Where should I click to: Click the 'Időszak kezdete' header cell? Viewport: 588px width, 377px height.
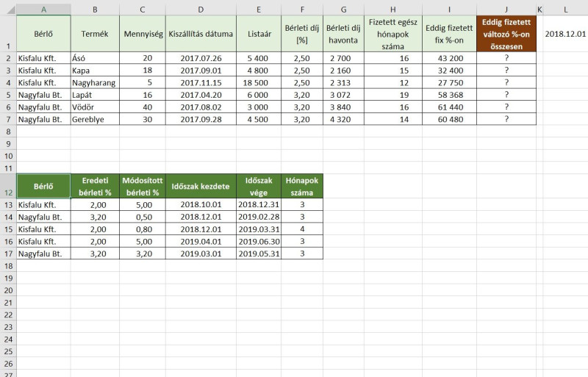[x=201, y=186]
